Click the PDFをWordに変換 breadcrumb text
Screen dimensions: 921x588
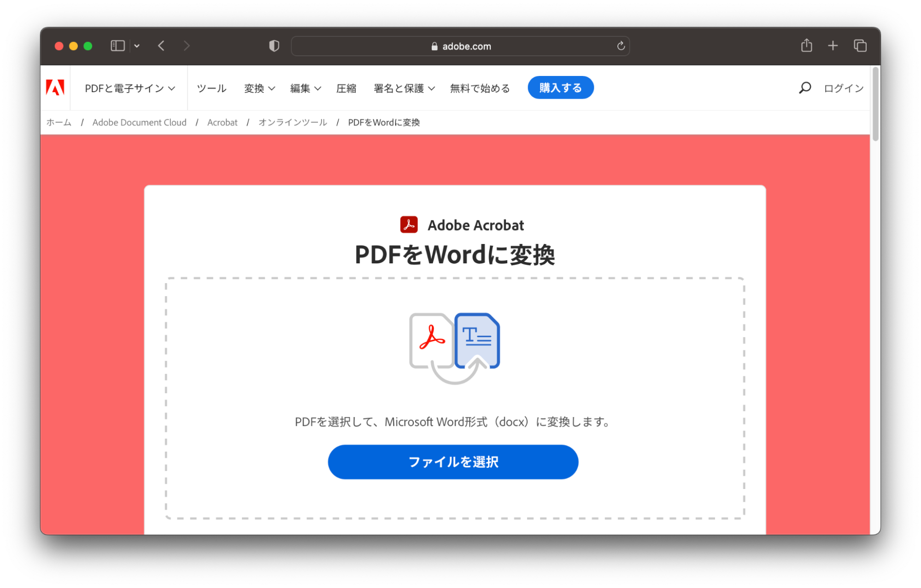point(384,122)
